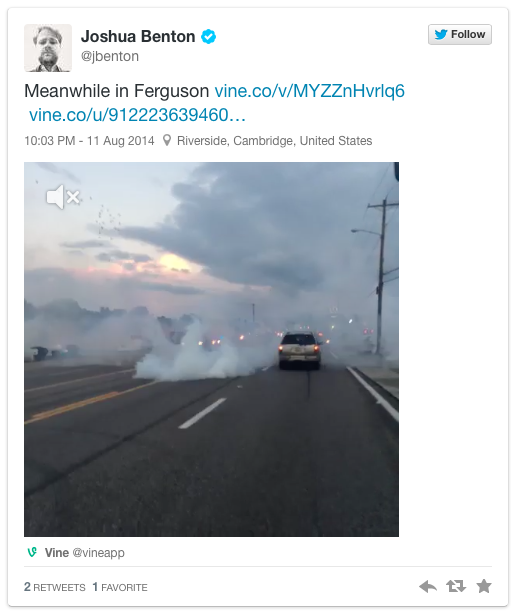Viewport: 511px width, 616px height.
Task: Click the retweet icon
Action: coord(456,587)
